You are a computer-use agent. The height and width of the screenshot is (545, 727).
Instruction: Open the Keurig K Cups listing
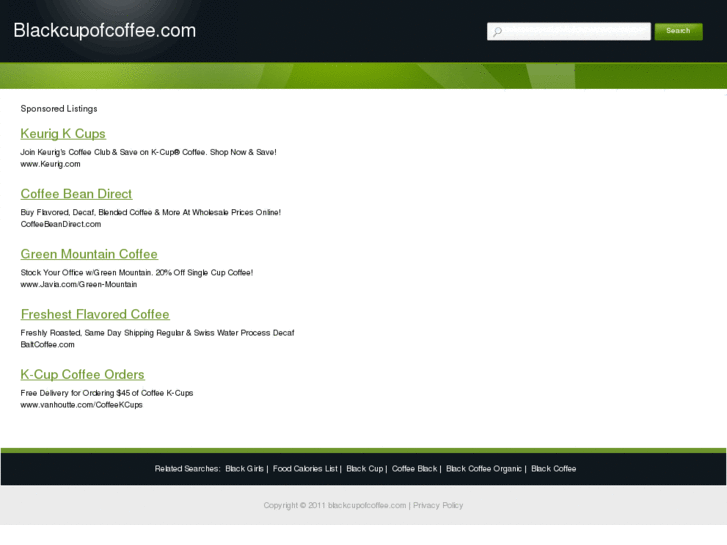click(63, 134)
